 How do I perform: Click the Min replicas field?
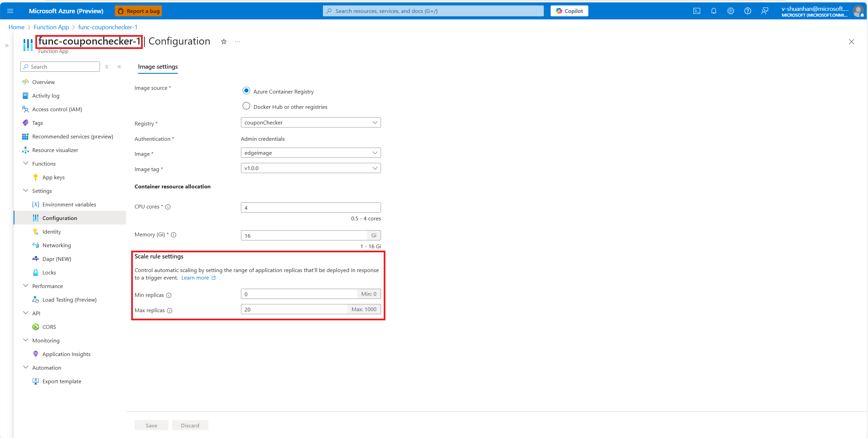[x=299, y=294]
